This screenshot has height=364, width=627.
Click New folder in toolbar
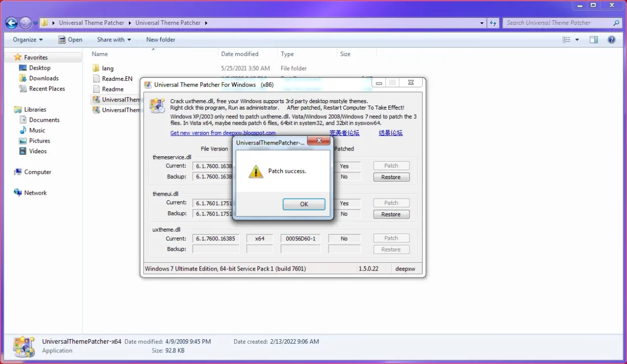click(x=161, y=39)
